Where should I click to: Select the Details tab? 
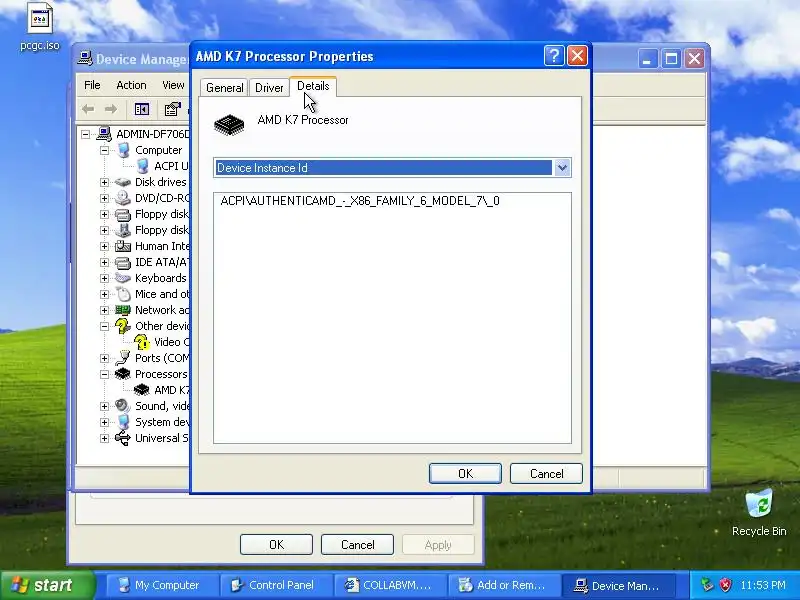(x=313, y=86)
